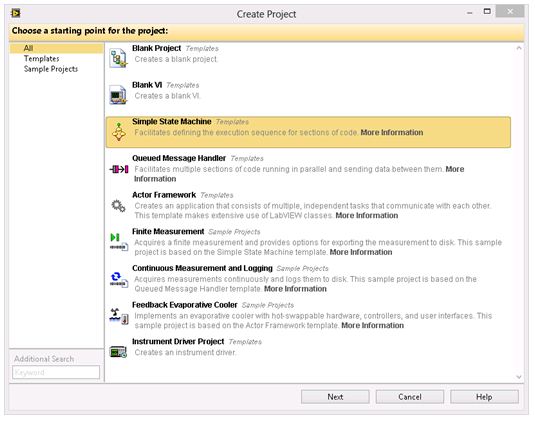The height and width of the screenshot is (421, 535).
Task: Click the Blank Project template icon
Action: (118, 58)
